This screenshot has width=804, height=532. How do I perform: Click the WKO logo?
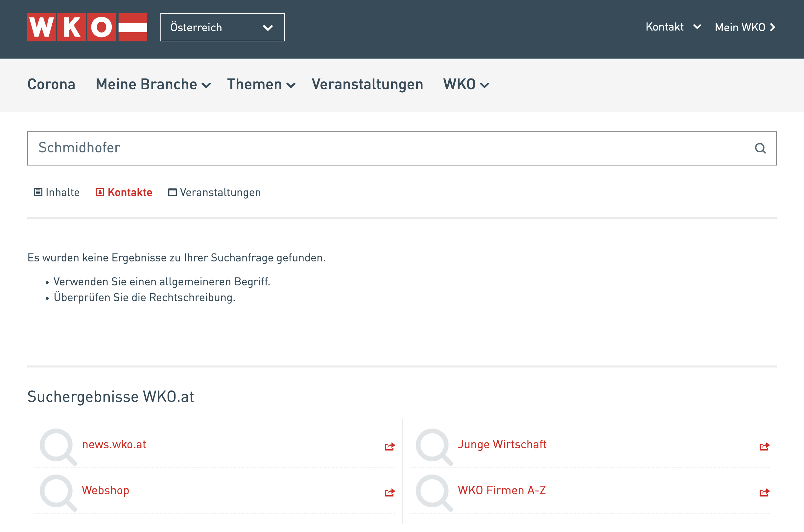[87, 27]
